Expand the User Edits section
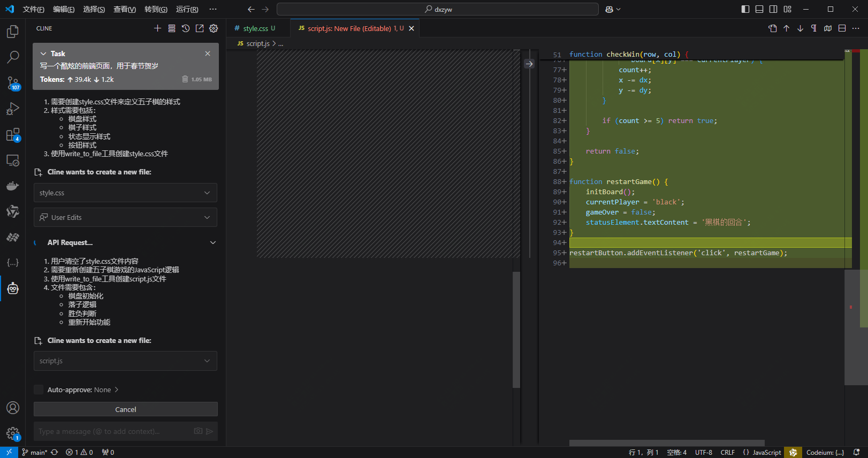 point(207,217)
